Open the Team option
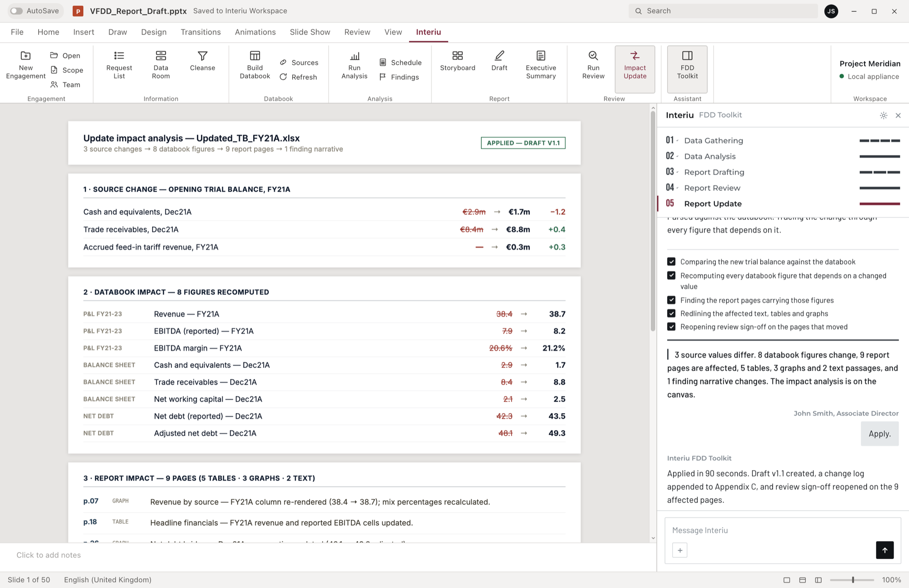This screenshot has height=588, width=909. (65, 85)
